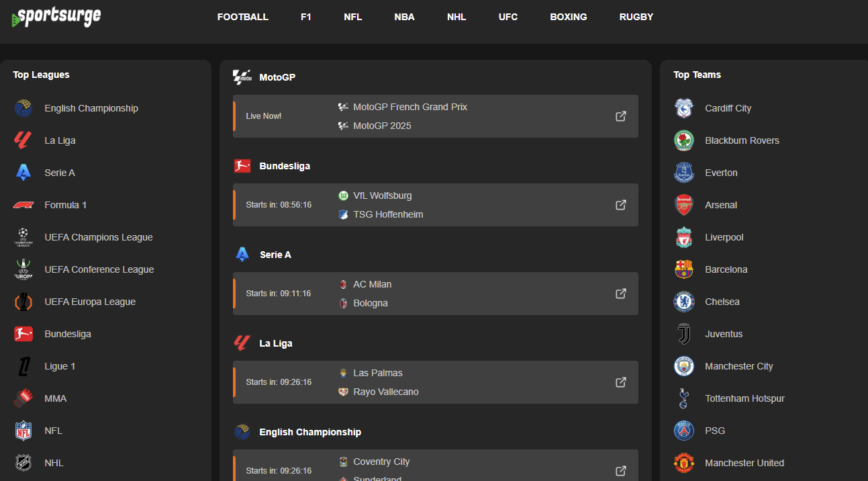Go to NFL in top navigation
Image resolution: width=868 pixels, height=481 pixels.
[353, 17]
